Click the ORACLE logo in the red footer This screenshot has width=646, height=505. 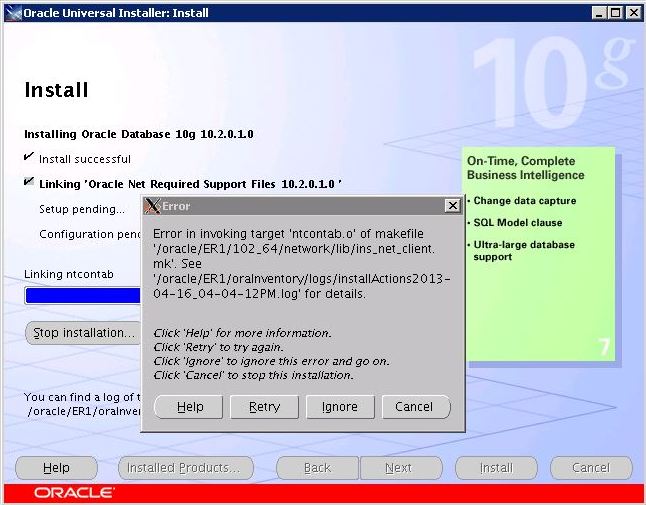pos(74,493)
